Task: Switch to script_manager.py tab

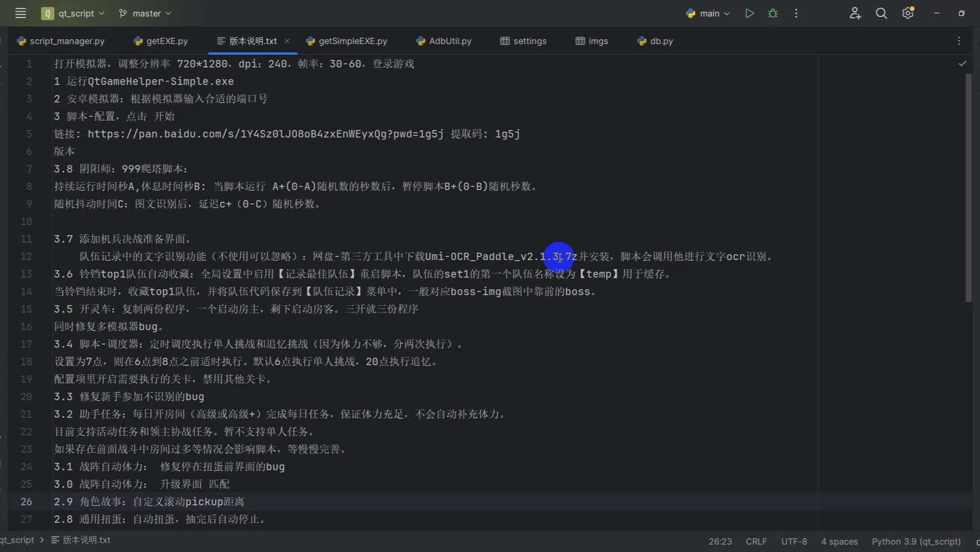Action: click(x=61, y=41)
